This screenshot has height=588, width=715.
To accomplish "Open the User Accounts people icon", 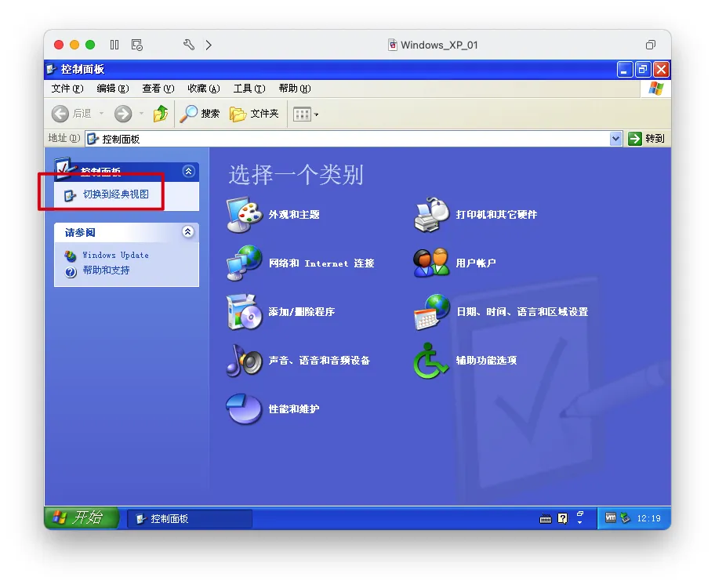I will tap(432, 263).
